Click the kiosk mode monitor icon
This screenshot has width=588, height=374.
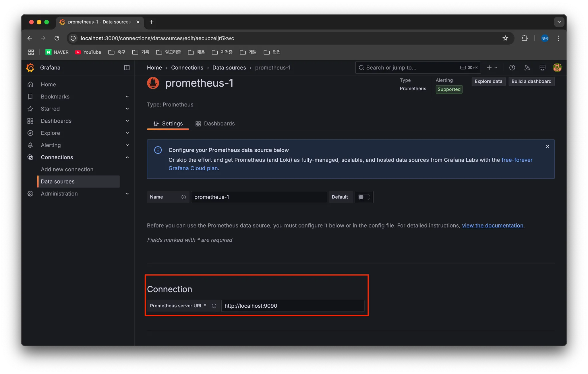coord(542,68)
